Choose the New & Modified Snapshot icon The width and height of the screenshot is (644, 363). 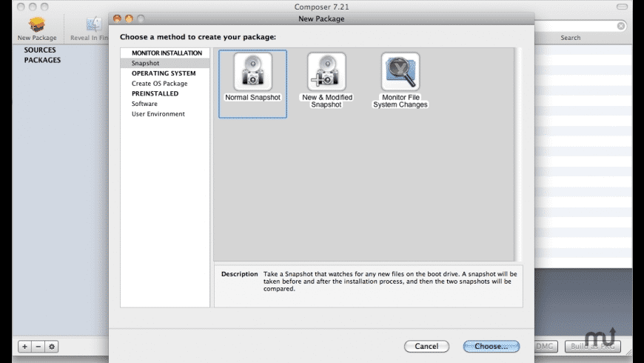point(326,72)
